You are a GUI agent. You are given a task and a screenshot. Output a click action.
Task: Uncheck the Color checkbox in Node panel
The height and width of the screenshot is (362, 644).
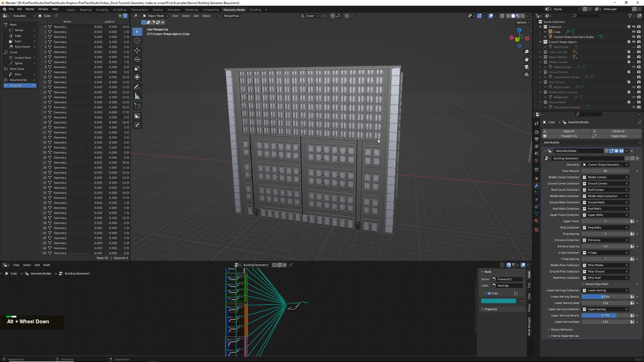pos(489,293)
